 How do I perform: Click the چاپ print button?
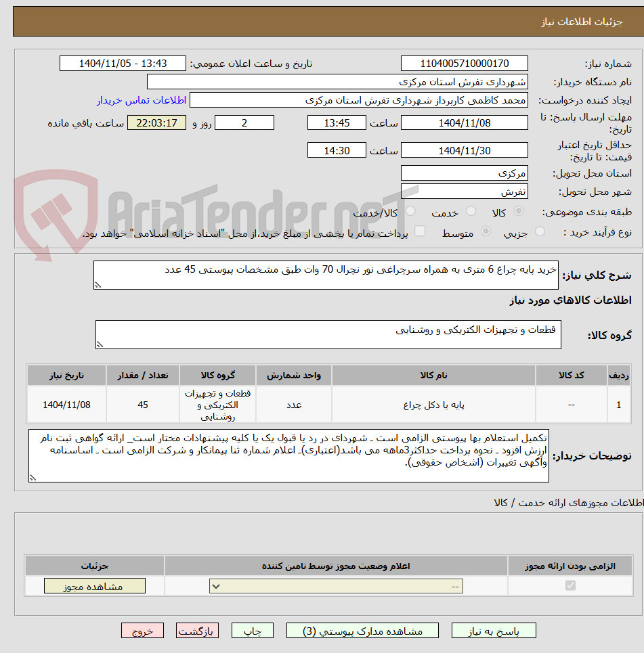tap(252, 631)
